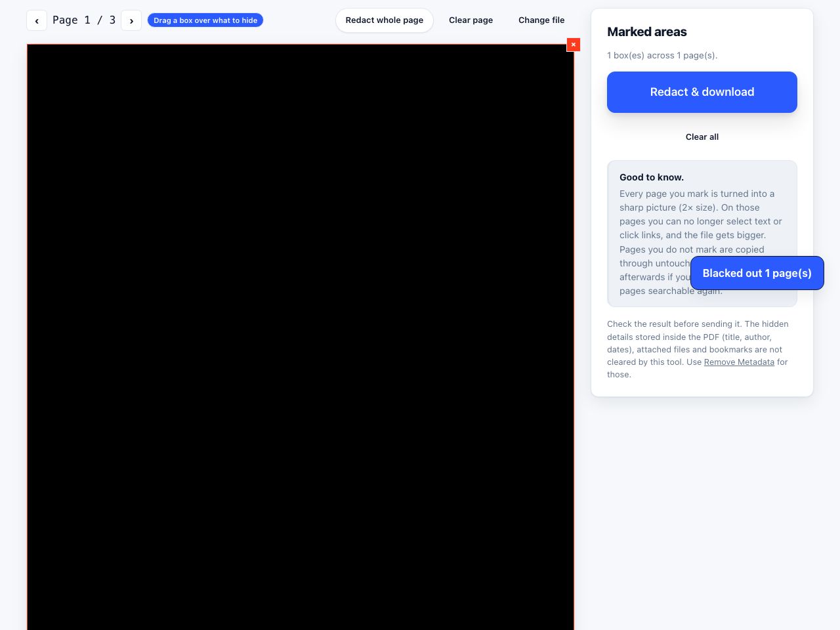
Task: Click the '1 box(es) across 1 page(s).' text
Action: 662,55
